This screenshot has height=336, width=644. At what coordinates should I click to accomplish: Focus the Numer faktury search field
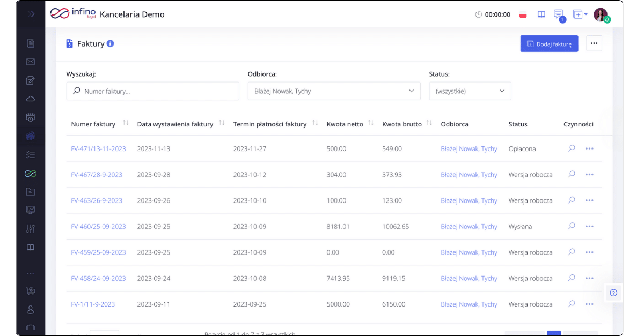coord(152,91)
